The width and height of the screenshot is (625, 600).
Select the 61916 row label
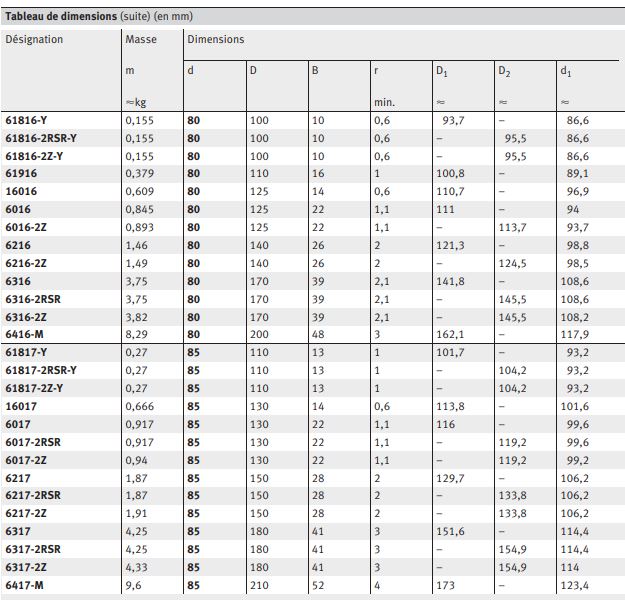pyautogui.click(x=21, y=173)
